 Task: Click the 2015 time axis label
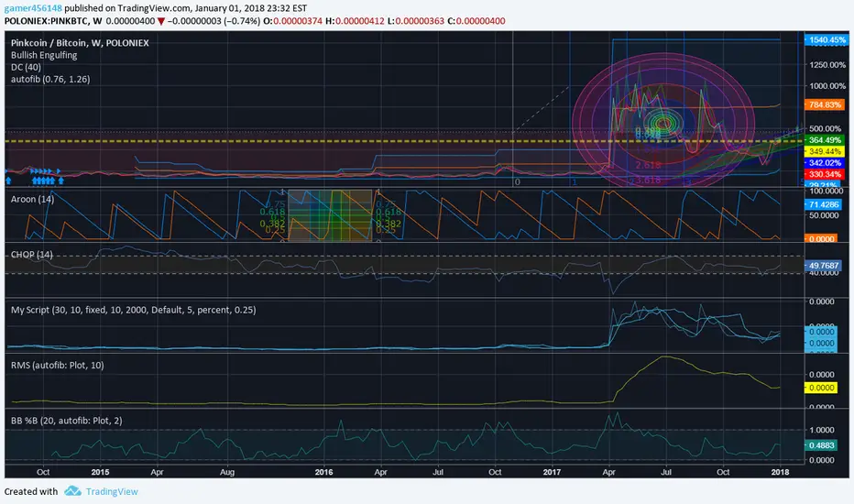pos(100,472)
